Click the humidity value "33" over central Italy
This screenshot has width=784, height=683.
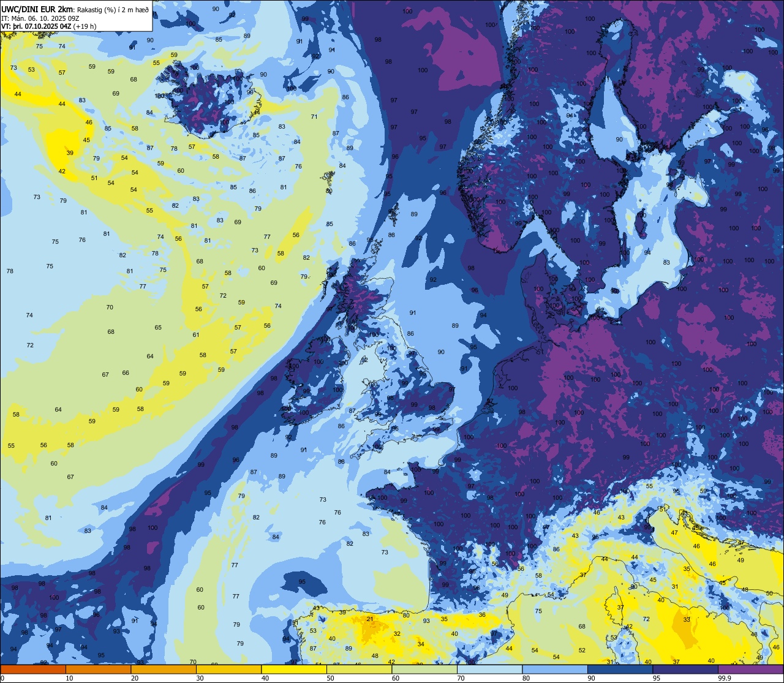coord(687,619)
